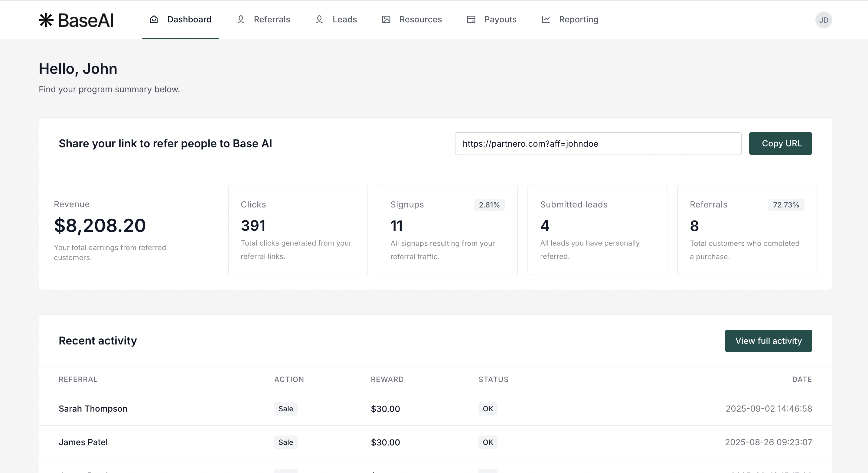Click the BaseAI asterisk logo
The width and height of the screenshot is (868, 473).
tap(46, 20)
